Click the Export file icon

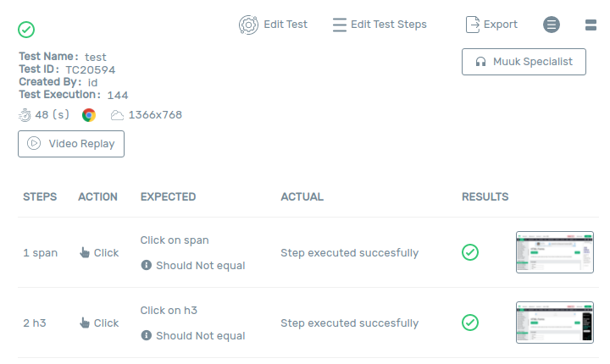pos(473,25)
